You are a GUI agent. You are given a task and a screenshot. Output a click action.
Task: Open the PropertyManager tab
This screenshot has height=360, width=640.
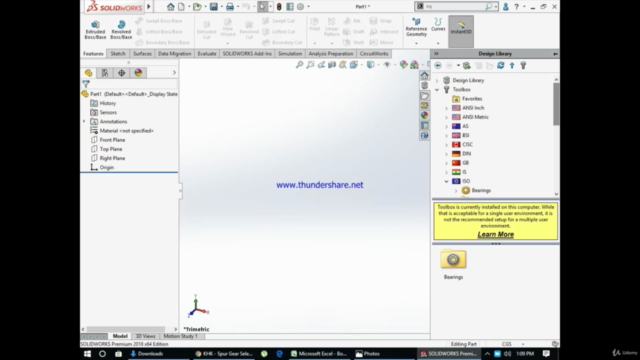tap(105, 73)
